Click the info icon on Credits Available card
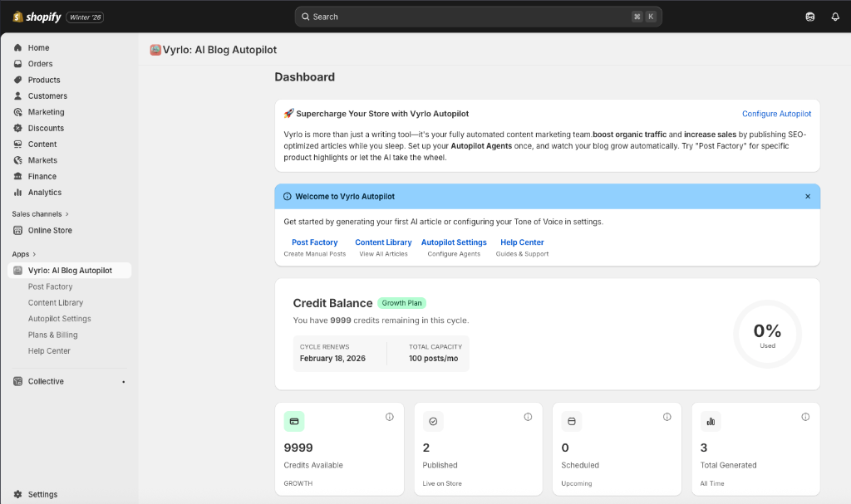 click(390, 417)
